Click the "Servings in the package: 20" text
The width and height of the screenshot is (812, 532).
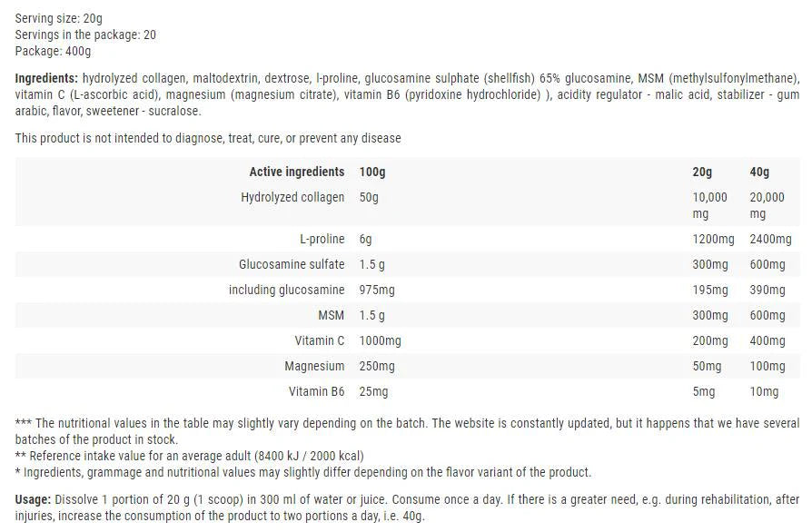coord(85,34)
